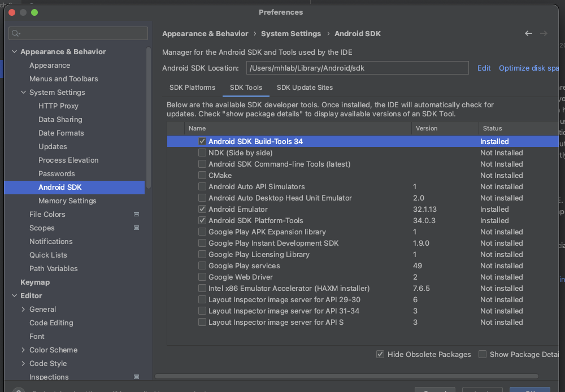Click the horizontal scrollbar at the bottom
Image resolution: width=565 pixels, height=392 pixels.
tap(347, 376)
